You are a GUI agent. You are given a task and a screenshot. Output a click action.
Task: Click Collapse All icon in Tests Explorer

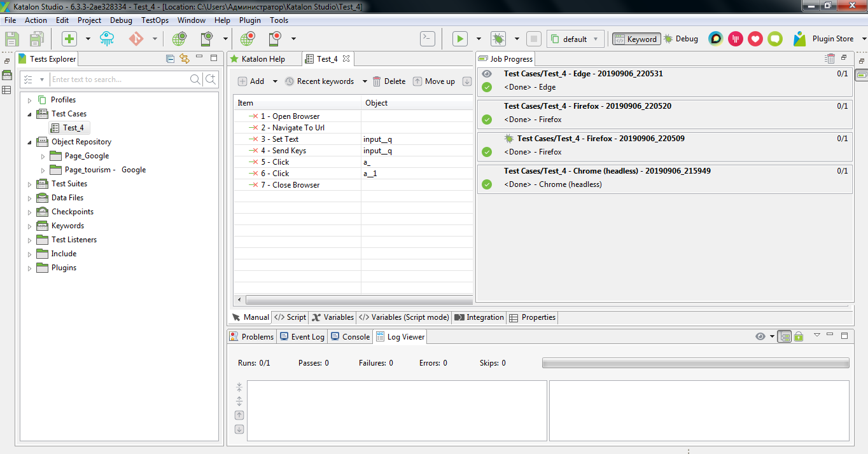point(170,58)
